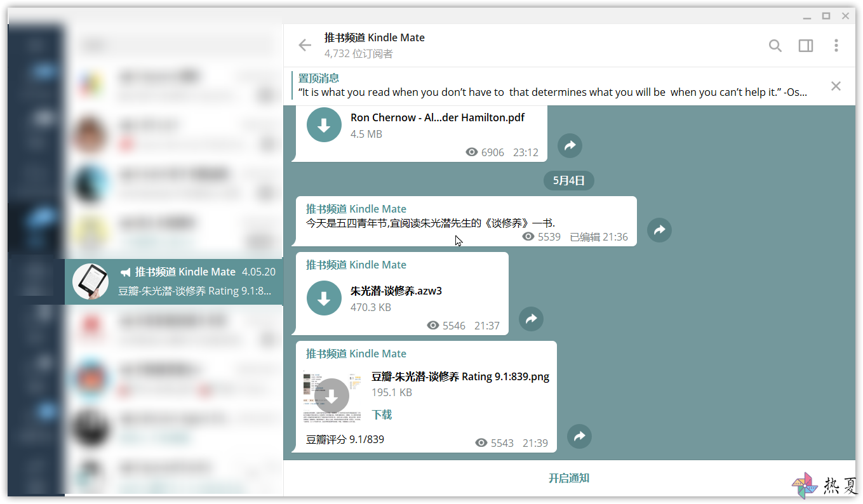
Task: Click file name Ron Chernow - Al...der Hamilton.pdf
Action: tap(438, 117)
